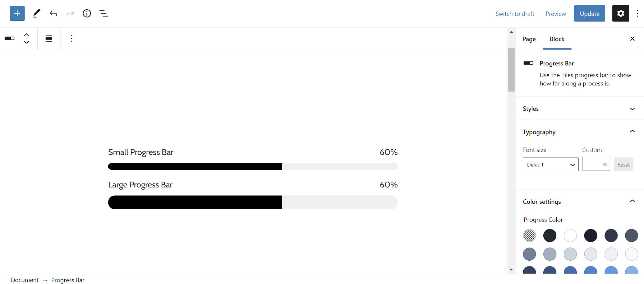Click the blue add block inserter button
The width and height of the screenshot is (644, 284).
click(x=17, y=14)
